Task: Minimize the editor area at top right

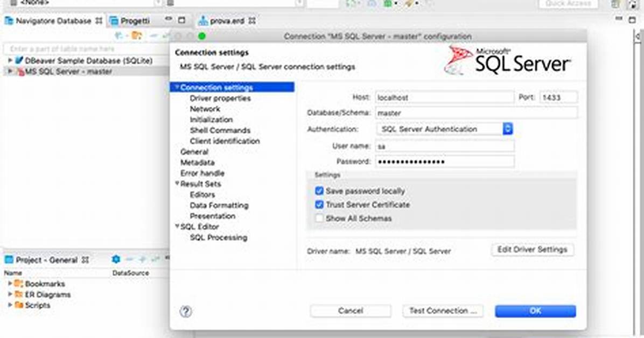Action: (x=619, y=19)
